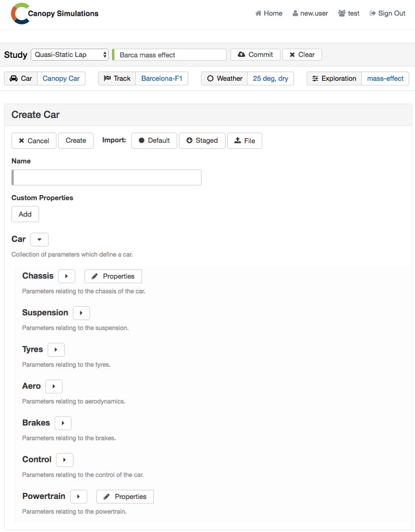Viewport: 415px width, 532px height.
Task: Click the Track button
Action: pyautogui.click(x=117, y=78)
